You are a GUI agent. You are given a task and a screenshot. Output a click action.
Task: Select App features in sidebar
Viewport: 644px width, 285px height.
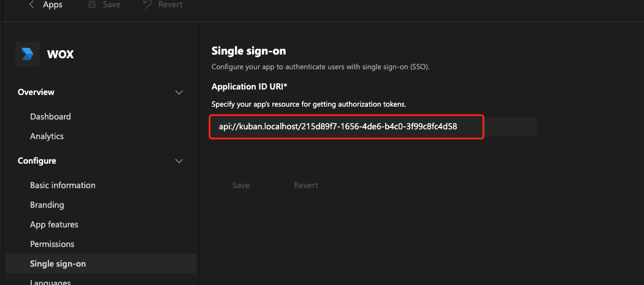click(54, 224)
